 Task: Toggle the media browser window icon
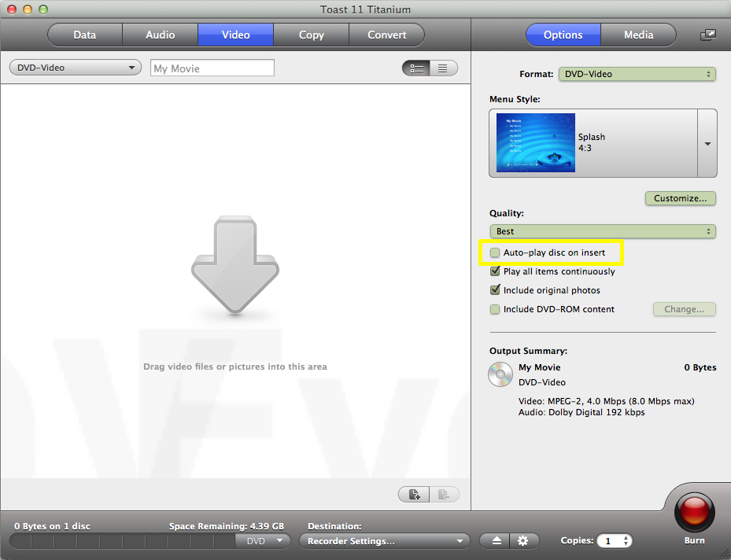(x=708, y=35)
